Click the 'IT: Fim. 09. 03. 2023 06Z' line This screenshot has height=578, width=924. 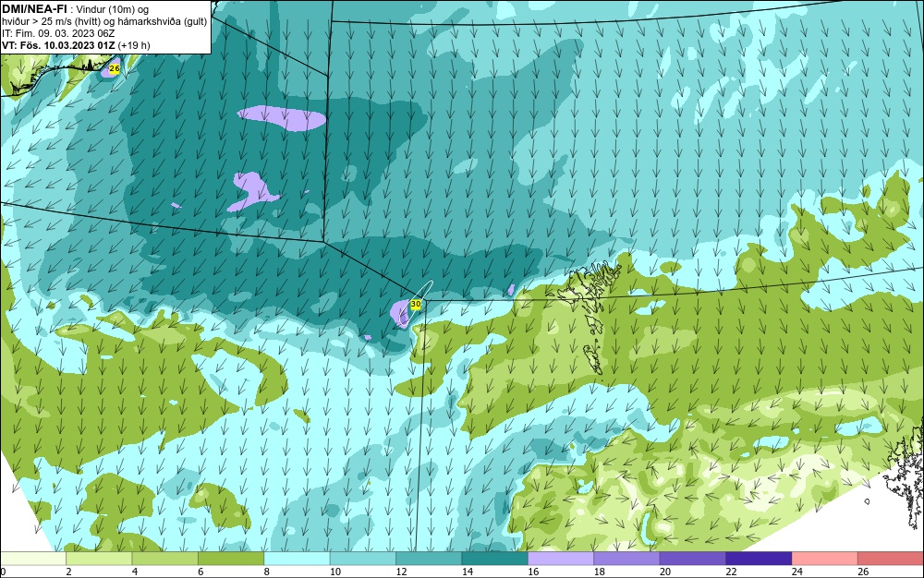(58, 33)
